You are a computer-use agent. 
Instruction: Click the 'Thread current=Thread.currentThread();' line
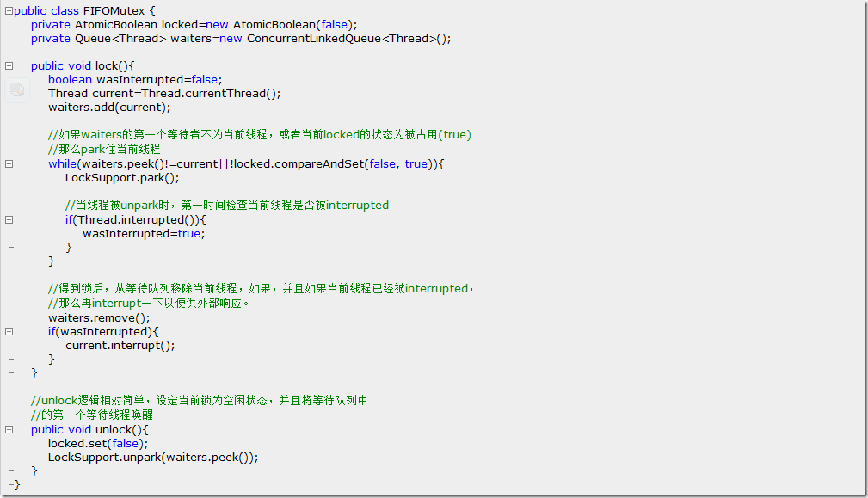[164, 93]
